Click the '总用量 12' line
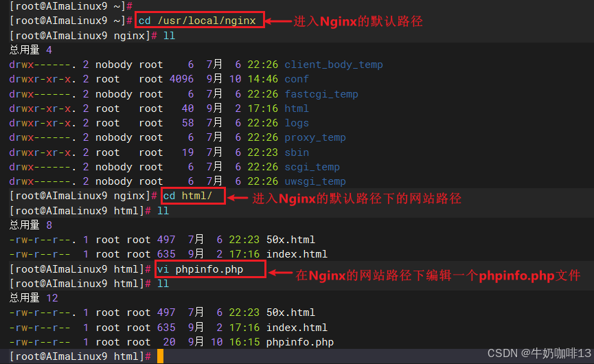The height and width of the screenshot is (364, 594). (x=34, y=298)
